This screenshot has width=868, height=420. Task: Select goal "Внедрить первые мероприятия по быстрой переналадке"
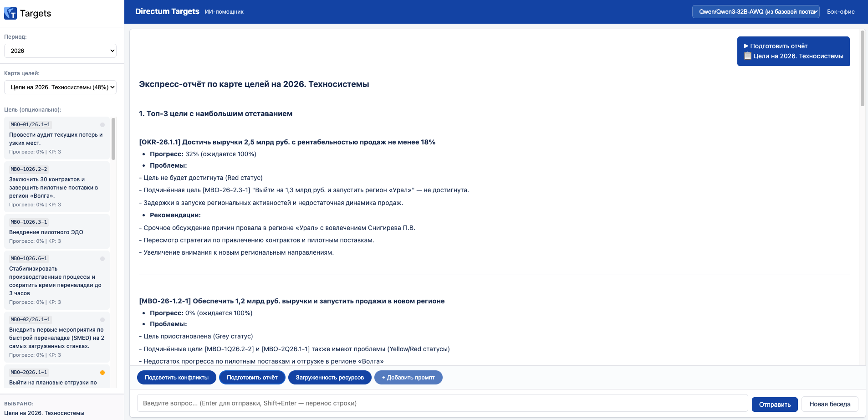click(x=57, y=337)
